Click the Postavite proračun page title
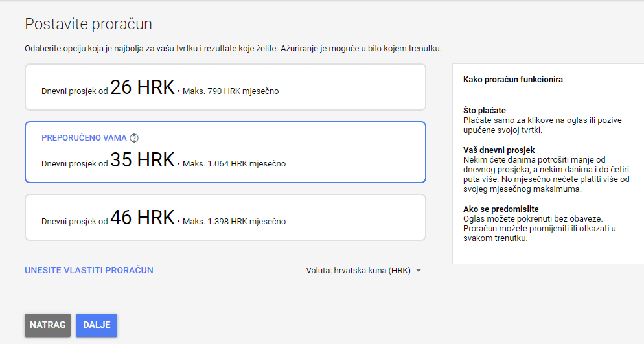The width and height of the screenshot is (644, 344). coord(88,25)
